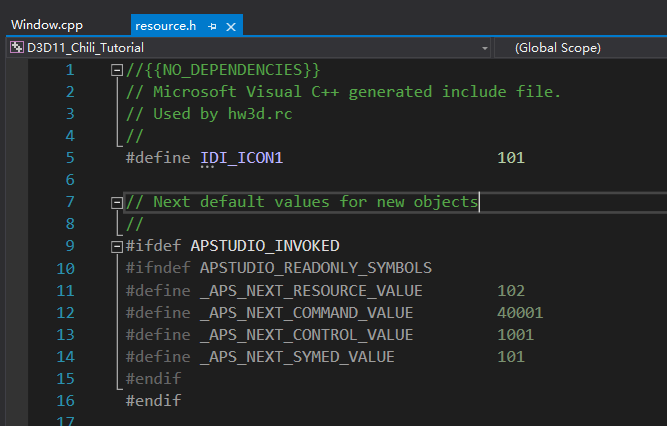This screenshot has height=426, width=667.
Task: Click the IDI_ICON1 identifier
Action: click(x=242, y=158)
